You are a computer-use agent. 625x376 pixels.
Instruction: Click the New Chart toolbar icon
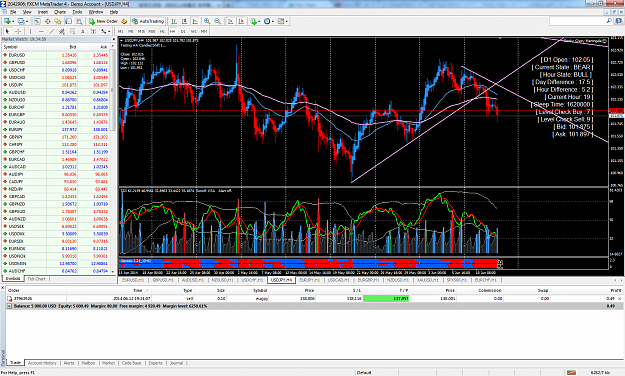coord(7,21)
